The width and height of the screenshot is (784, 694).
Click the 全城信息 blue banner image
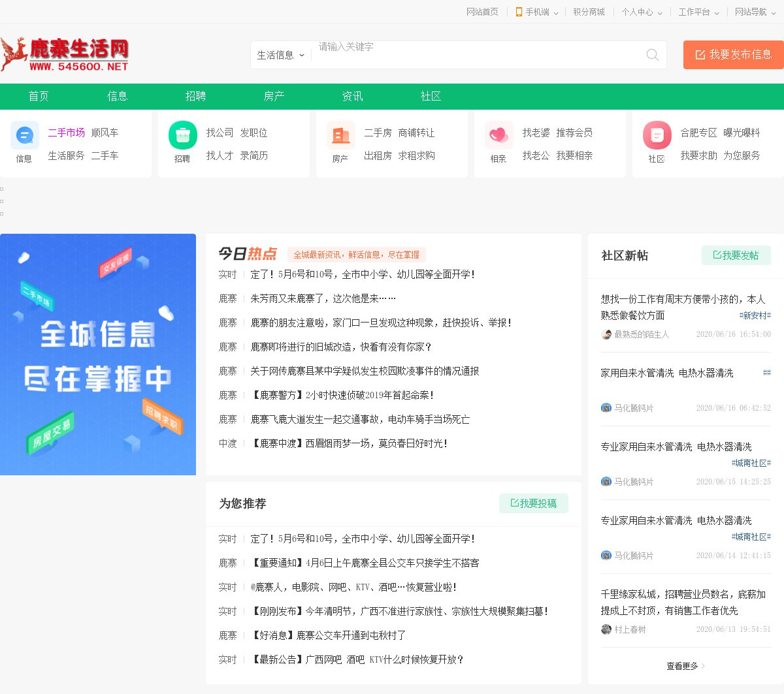98,355
